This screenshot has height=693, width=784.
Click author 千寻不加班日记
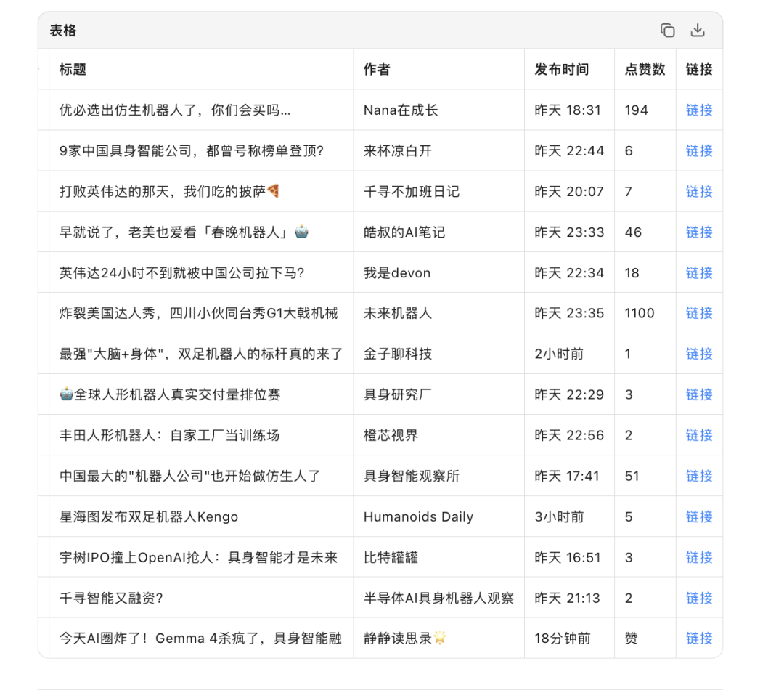click(412, 191)
